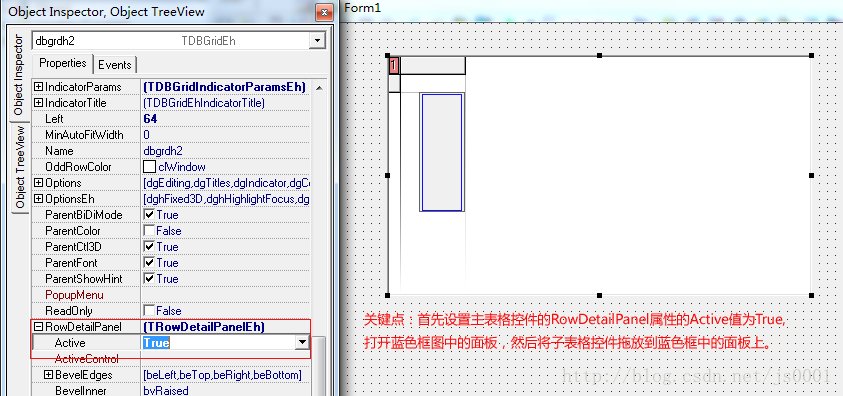Toggle the ParentBiDiMode checkbox
This screenshot has height=396, width=843.
coord(149,215)
